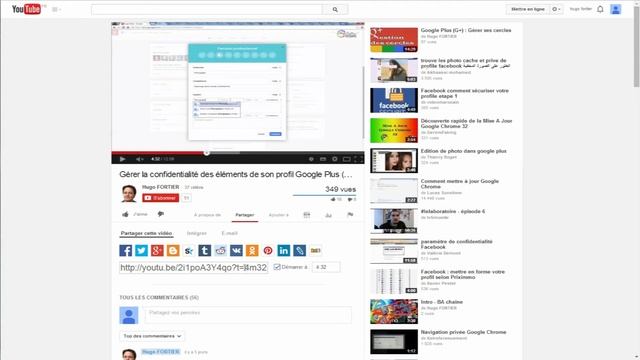Viewport: 640px width, 360px height.
Task: Toggle the Démarrer à checkbox
Action: click(x=277, y=267)
